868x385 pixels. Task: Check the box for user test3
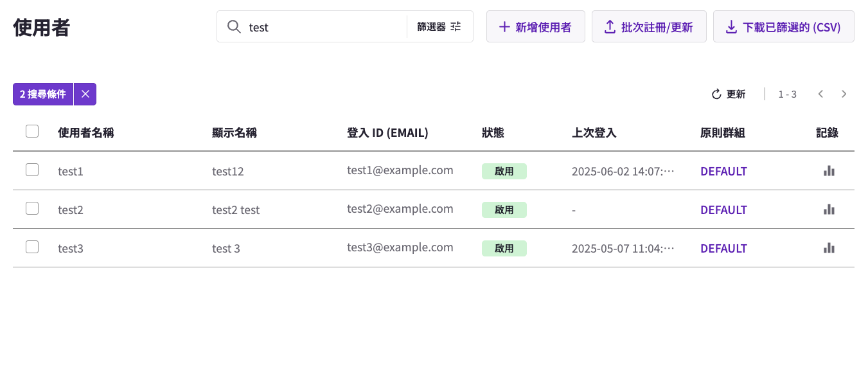point(32,247)
